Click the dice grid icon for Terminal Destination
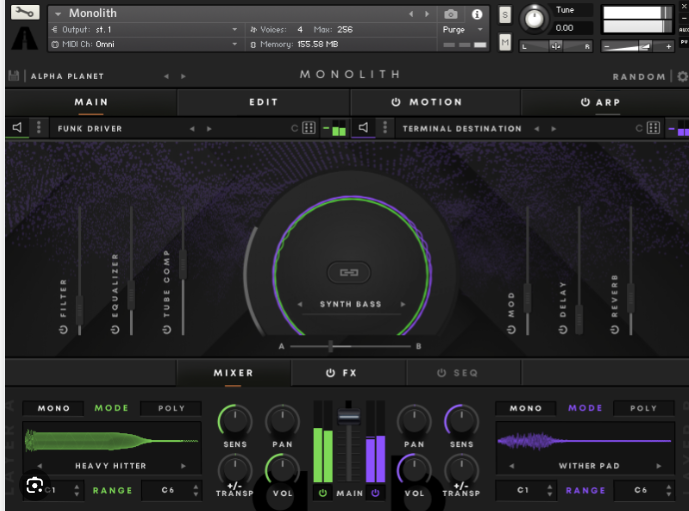The width and height of the screenshot is (689, 511). 653,128
